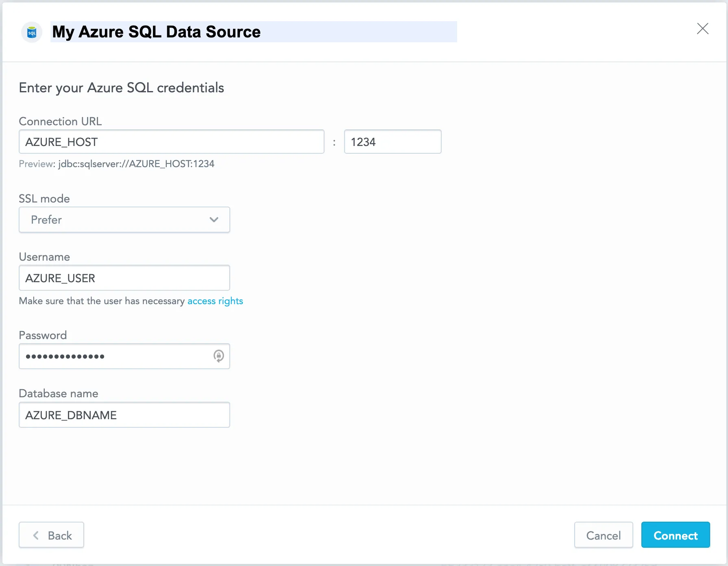Select the AZURE_HOST connection URL field
This screenshot has width=728, height=566.
171,141
